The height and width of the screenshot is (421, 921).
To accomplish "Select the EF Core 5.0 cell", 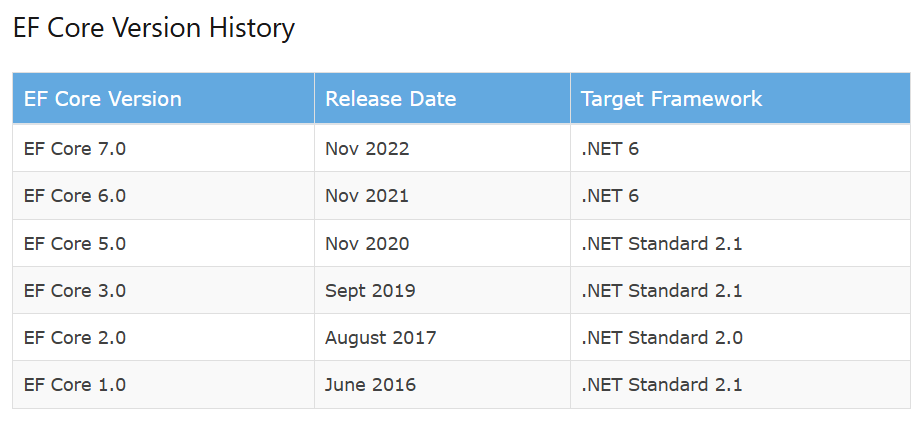I will pyautogui.click(x=75, y=243).
